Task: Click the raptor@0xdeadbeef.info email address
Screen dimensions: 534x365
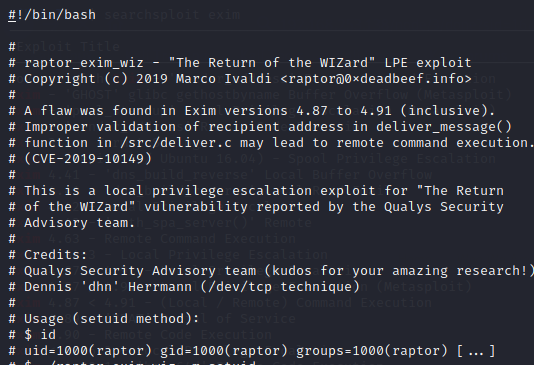Action: (x=376, y=79)
